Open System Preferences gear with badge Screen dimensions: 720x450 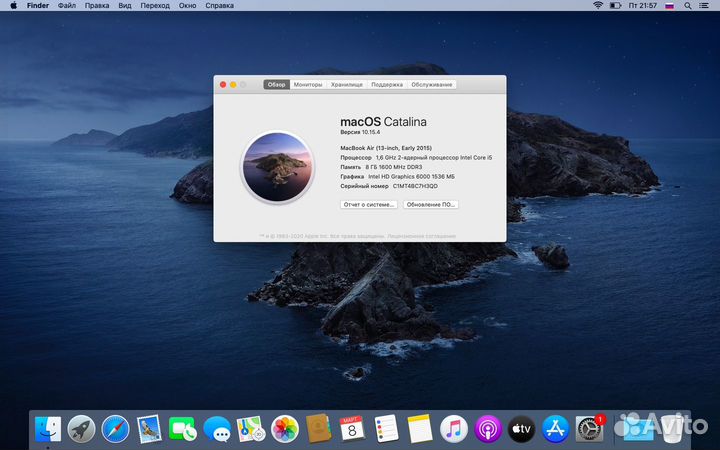(589, 429)
